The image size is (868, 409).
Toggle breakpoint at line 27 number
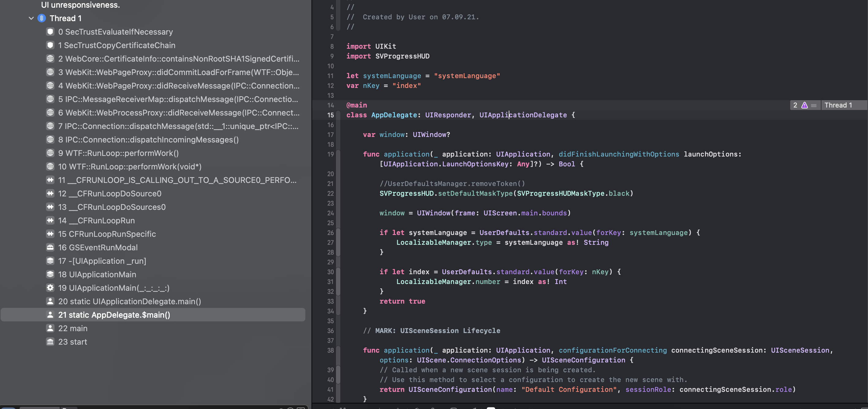tap(330, 242)
